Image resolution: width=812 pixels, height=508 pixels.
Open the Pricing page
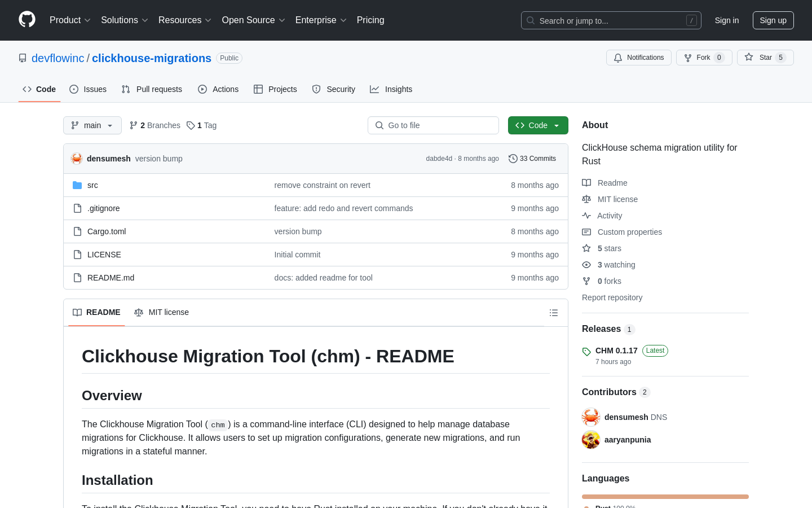tap(370, 20)
